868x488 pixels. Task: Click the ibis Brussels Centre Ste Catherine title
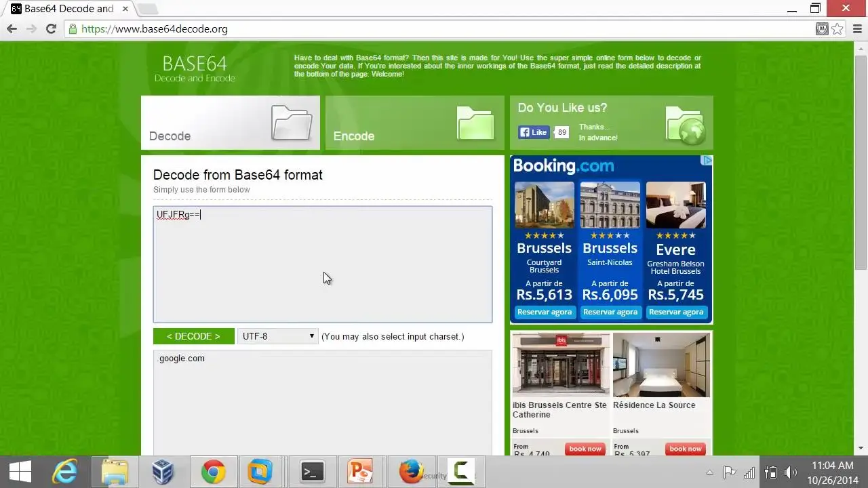(559, 409)
